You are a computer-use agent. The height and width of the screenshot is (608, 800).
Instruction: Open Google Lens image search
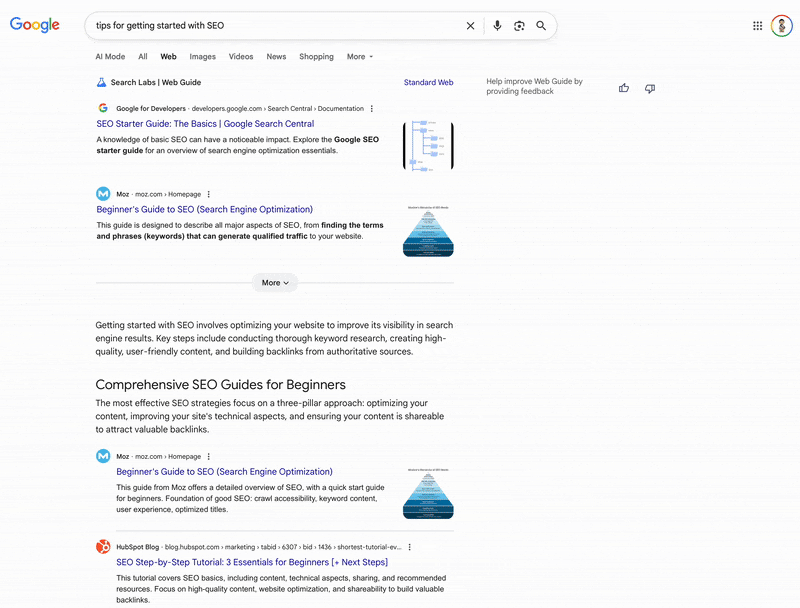tap(520, 26)
